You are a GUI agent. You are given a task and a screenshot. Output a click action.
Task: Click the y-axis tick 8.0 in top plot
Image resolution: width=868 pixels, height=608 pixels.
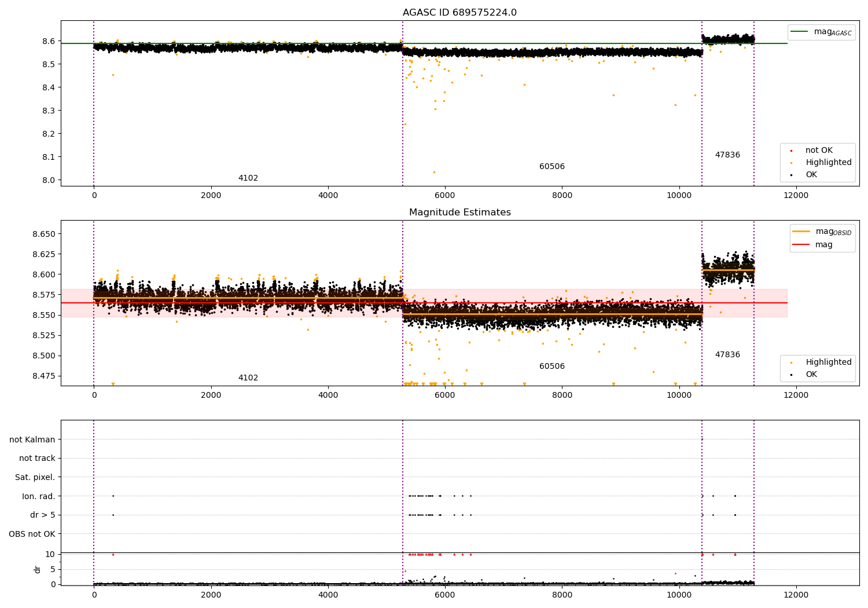coord(49,180)
